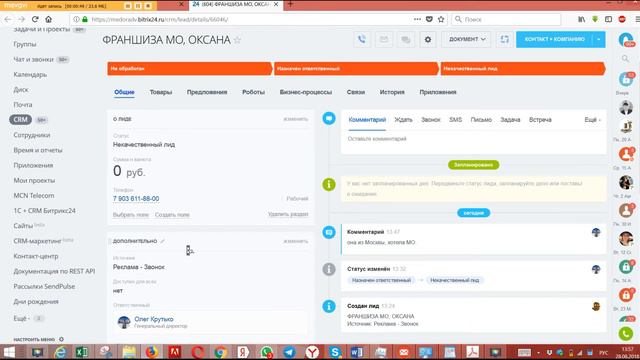The image size is (640, 360).
Task: Open the Windows Start menu
Action: pyautogui.click(x=9, y=352)
